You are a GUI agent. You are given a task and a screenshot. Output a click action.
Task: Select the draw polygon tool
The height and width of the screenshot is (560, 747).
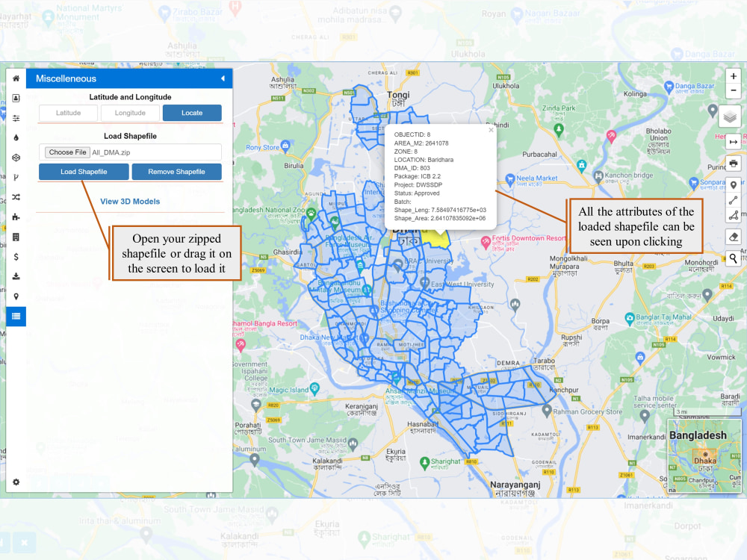[x=734, y=215]
